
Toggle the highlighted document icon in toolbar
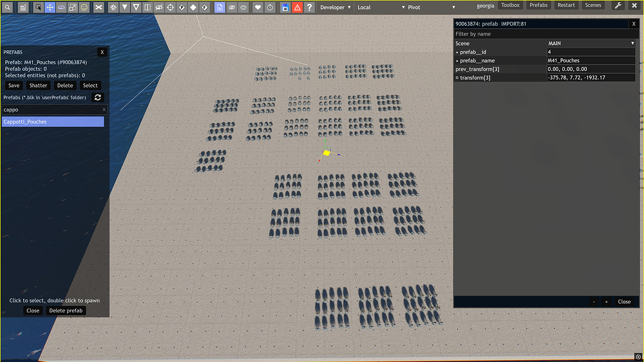(220, 7)
